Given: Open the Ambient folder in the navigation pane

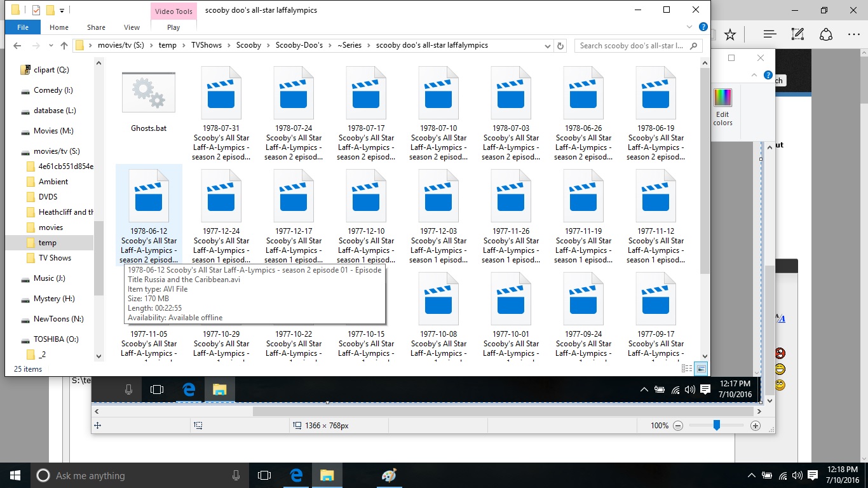Looking at the screenshot, I should tap(53, 182).
